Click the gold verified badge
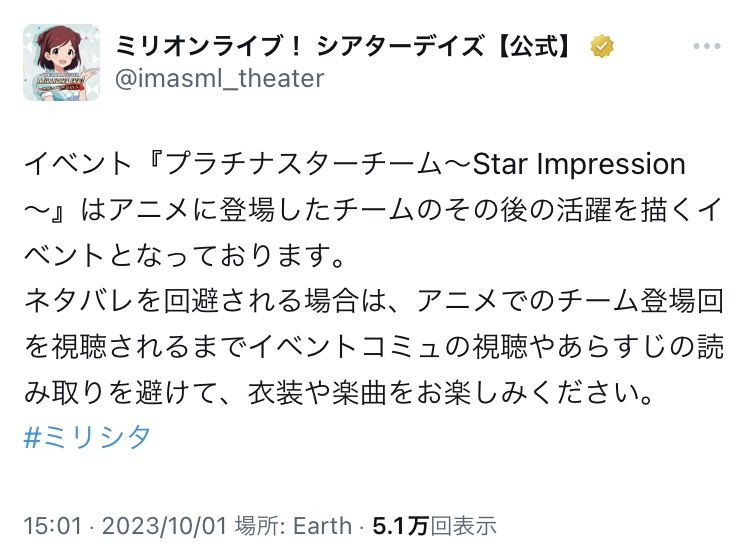 point(602,46)
